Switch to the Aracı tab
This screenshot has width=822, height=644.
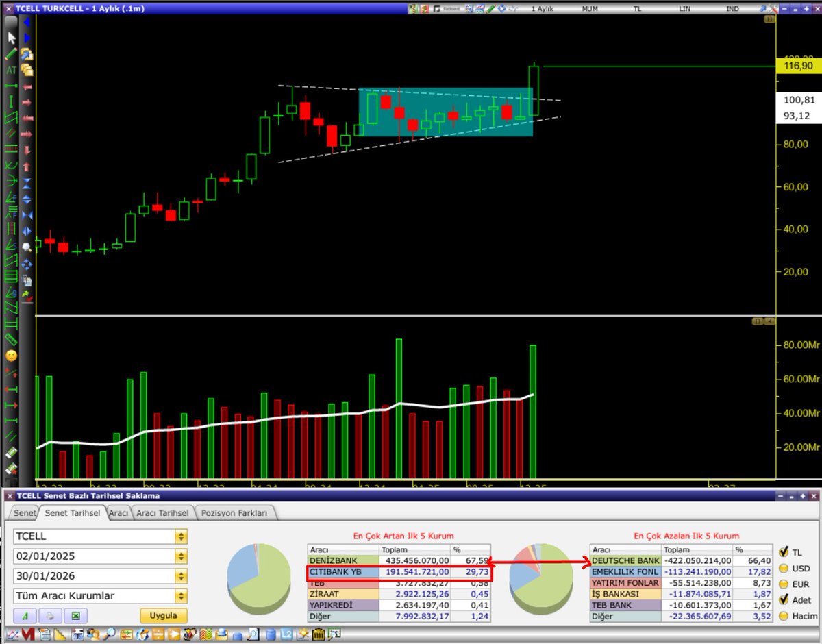pyautogui.click(x=119, y=512)
